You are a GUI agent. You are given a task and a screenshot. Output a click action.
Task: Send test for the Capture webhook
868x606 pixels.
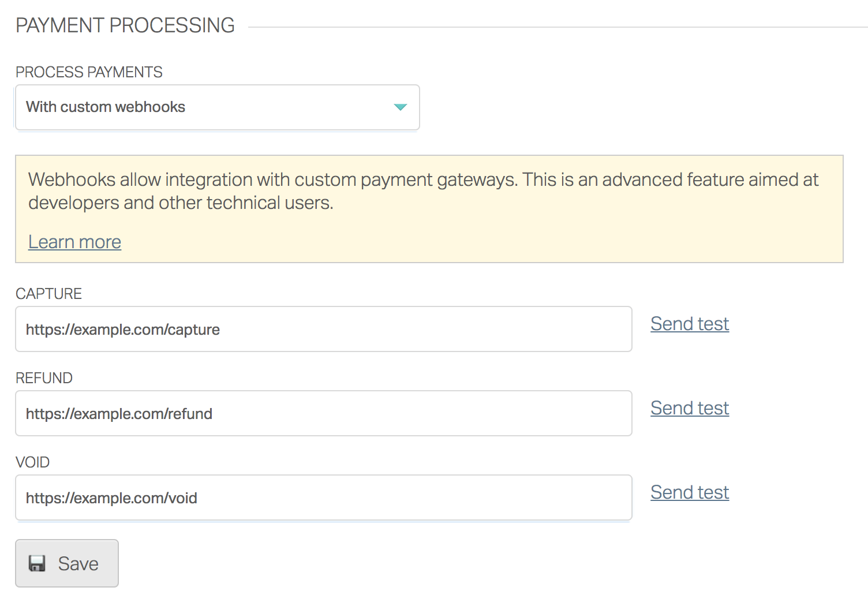coord(689,324)
